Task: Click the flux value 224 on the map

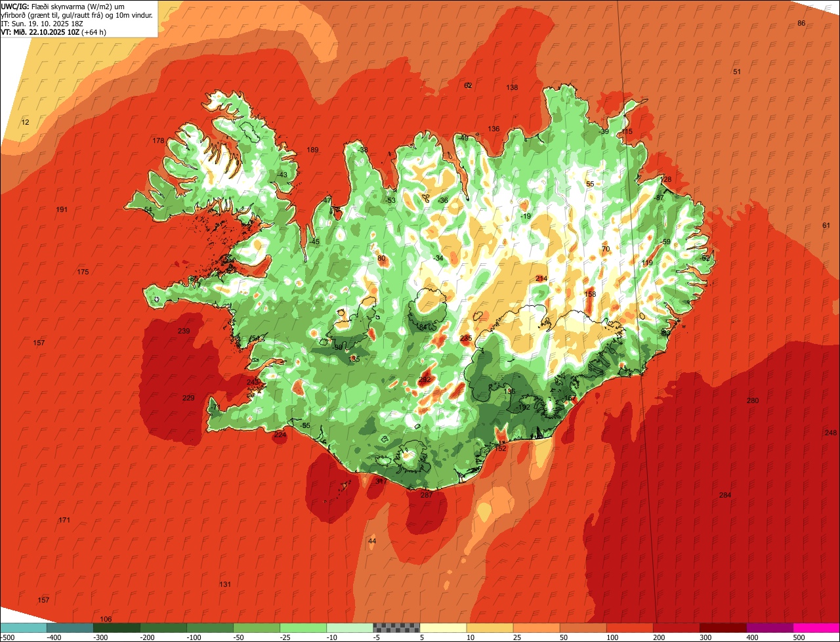Action: [x=280, y=435]
